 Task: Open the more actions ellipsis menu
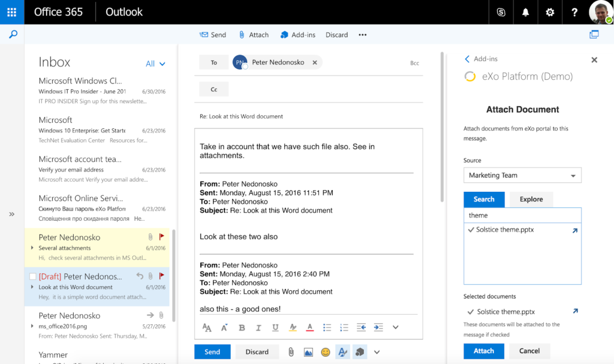pos(363,35)
